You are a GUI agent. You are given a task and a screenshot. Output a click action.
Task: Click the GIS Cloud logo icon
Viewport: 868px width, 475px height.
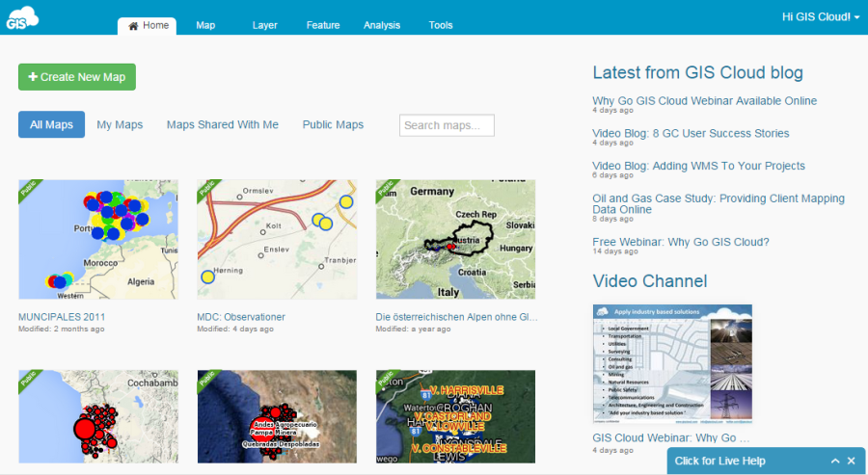click(x=22, y=17)
